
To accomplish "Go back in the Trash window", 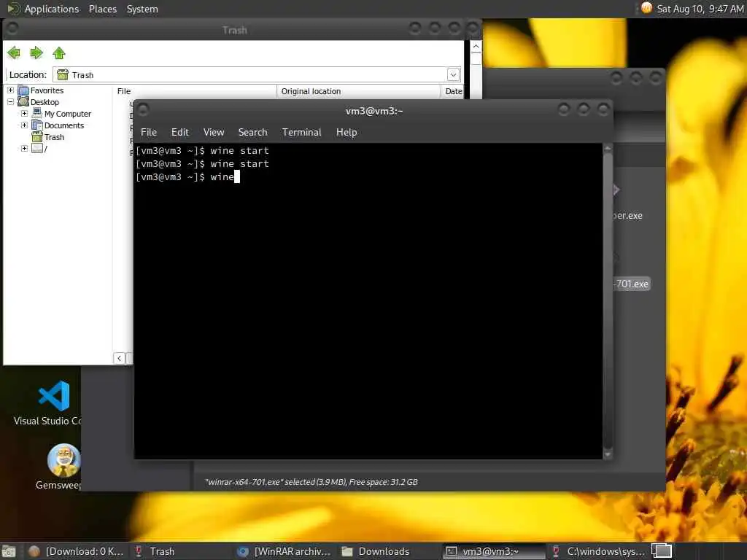I will [x=14, y=52].
